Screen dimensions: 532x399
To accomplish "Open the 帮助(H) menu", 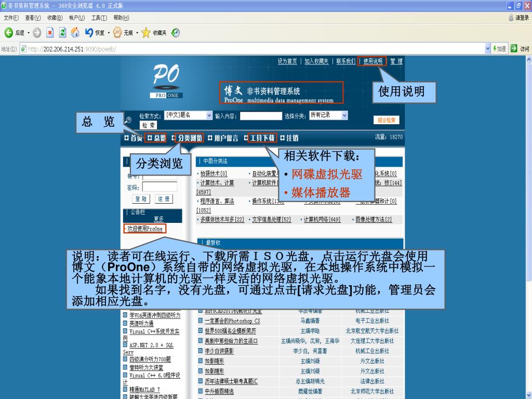I will [121, 18].
